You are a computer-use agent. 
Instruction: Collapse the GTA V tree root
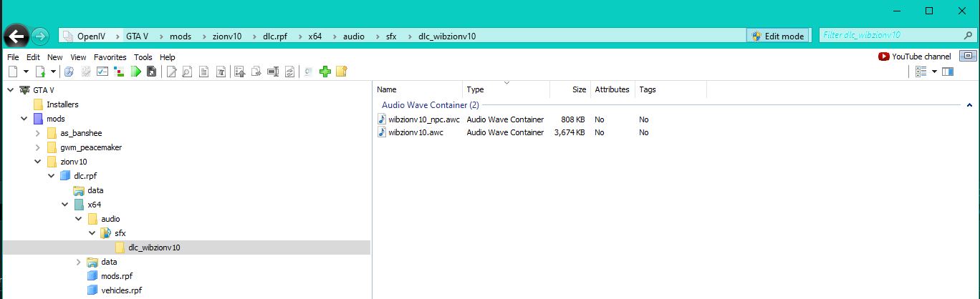pos(10,90)
